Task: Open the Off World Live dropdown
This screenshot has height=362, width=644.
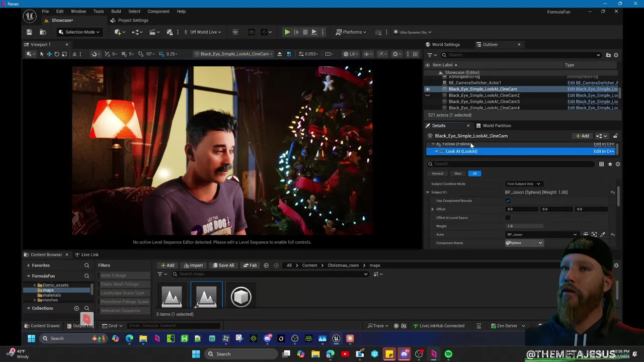Action: point(203,32)
